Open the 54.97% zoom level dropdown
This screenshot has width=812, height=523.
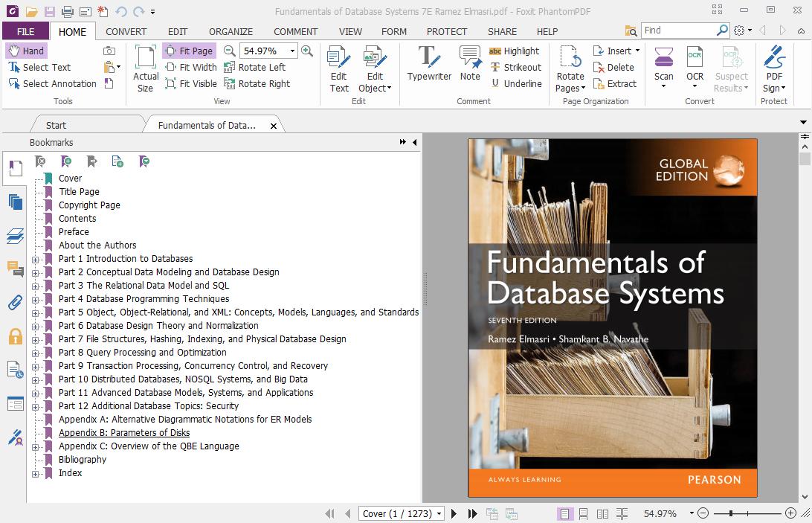pos(292,51)
